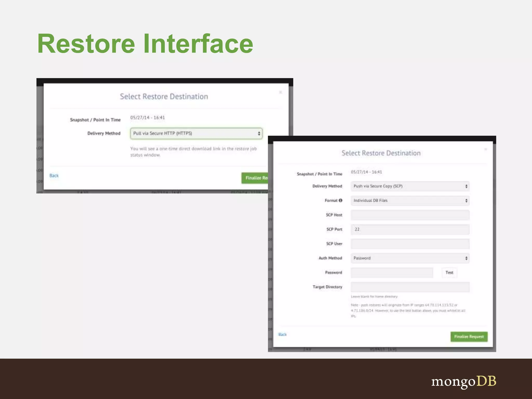This screenshot has width=532, height=399.
Task: Click Back link in SCP dialog
Action: (282, 334)
